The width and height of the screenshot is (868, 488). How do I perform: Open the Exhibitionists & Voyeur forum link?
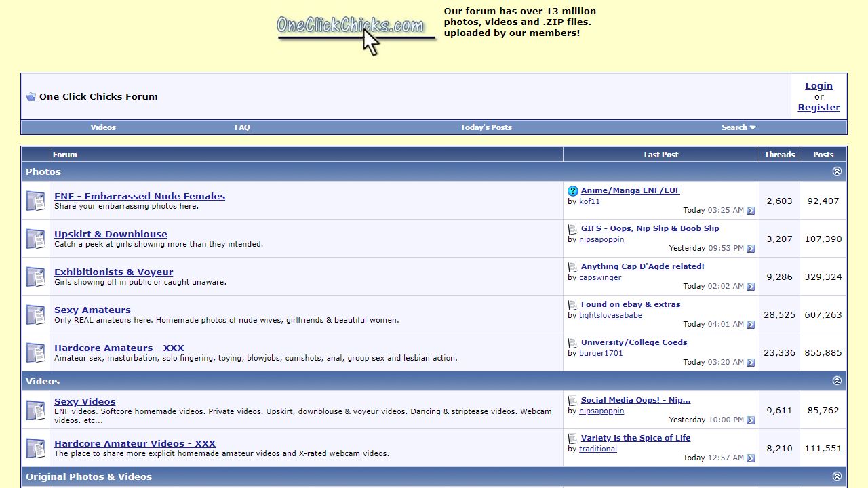point(114,272)
